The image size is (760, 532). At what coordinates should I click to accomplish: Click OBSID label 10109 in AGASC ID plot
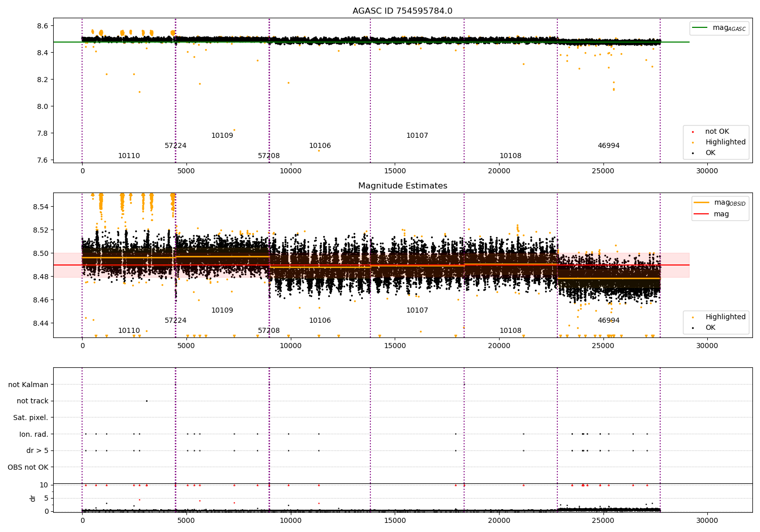tap(222, 135)
